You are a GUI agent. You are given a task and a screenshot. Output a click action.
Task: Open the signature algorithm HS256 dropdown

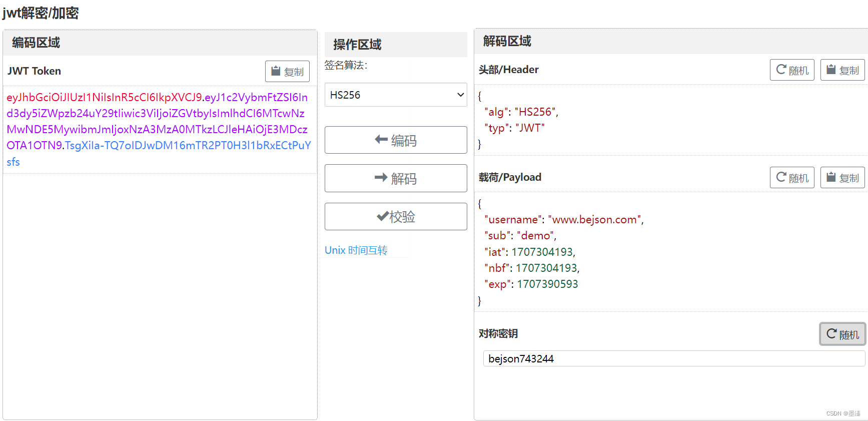396,95
